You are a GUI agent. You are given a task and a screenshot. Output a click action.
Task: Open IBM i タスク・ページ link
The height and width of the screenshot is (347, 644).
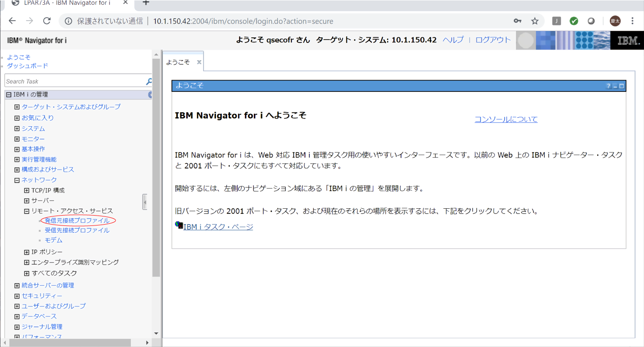[x=218, y=227]
